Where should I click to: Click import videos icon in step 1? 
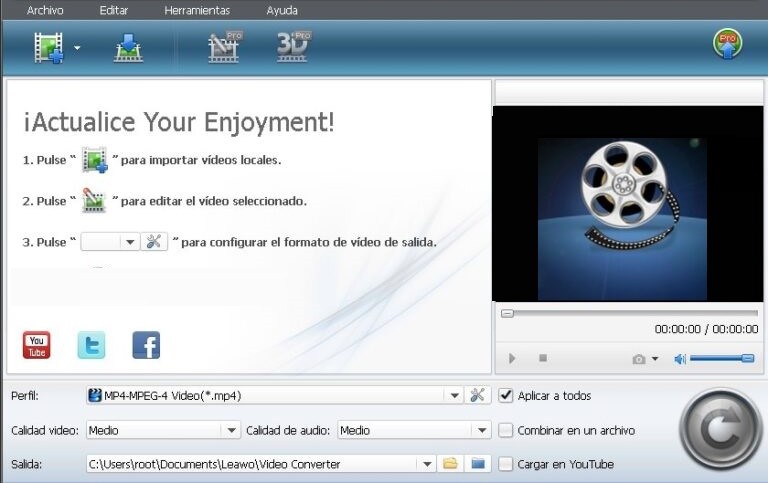(x=95, y=160)
